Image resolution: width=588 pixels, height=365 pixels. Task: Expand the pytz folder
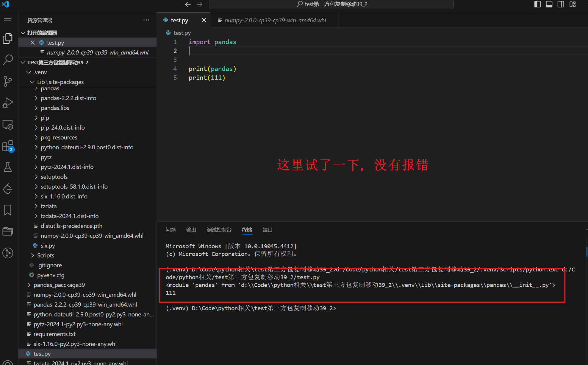pyautogui.click(x=87, y=157)
